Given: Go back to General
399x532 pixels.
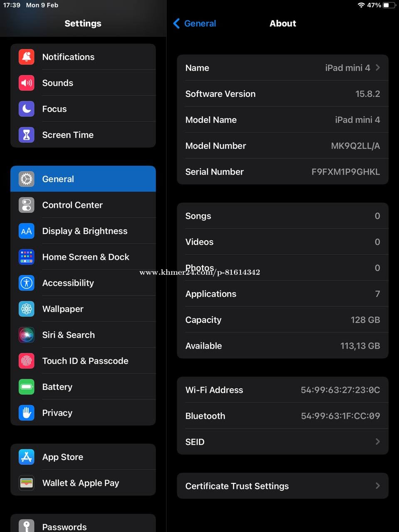Looking at the screenshot, I should [195, 24].
